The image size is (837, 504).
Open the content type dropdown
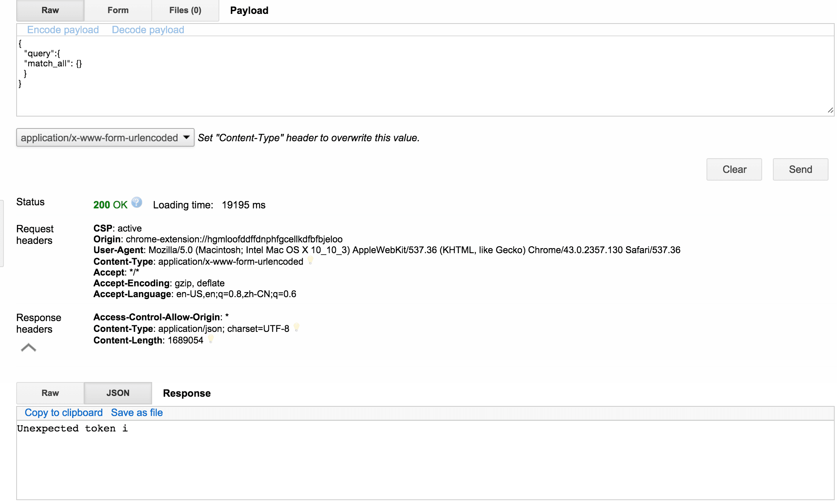coord(105,138)
